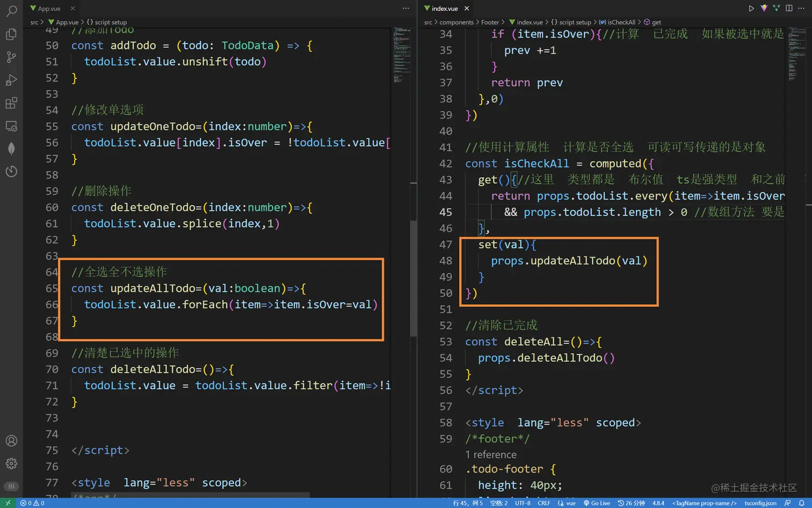Image resolution: width=812 pixels, height=508 pixels.
Task: Click line number 65 in App.vue
Action: pyautogui.click(x=52, y=288)
